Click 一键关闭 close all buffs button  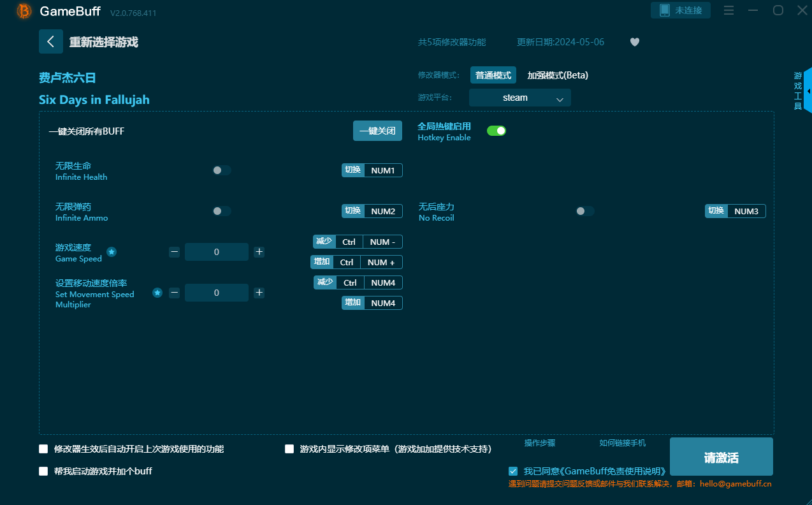(x=377, y=131)
